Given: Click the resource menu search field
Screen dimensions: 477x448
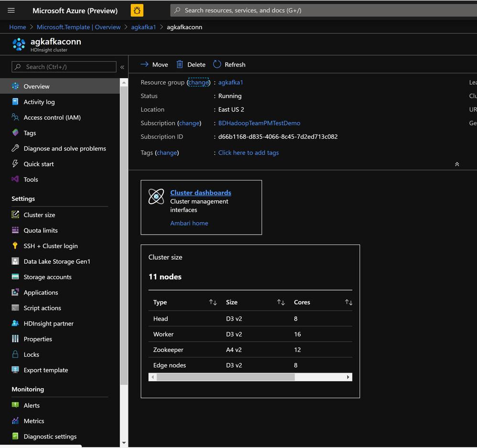Looking at the screenshot, I should tap(64, 67).
